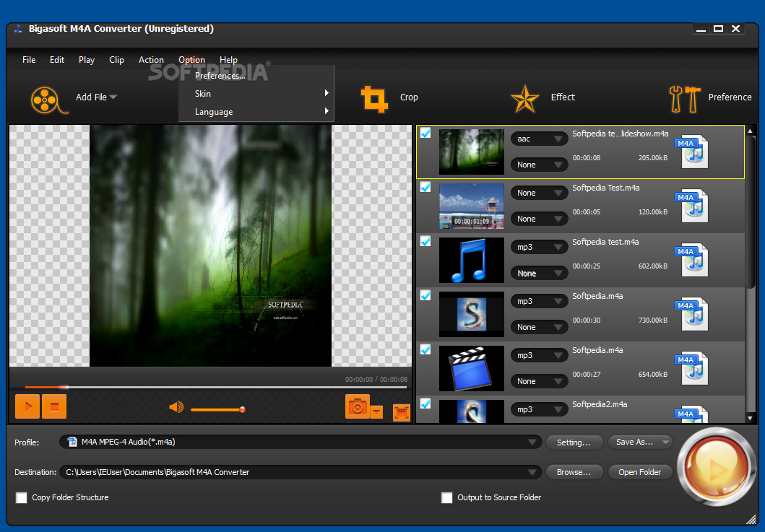765x532 pixels.
Task: Click the Save As... button
Action: 639,442
